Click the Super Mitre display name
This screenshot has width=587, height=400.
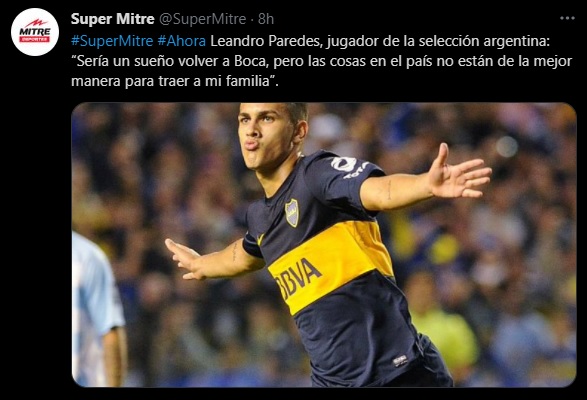point(112,19)
